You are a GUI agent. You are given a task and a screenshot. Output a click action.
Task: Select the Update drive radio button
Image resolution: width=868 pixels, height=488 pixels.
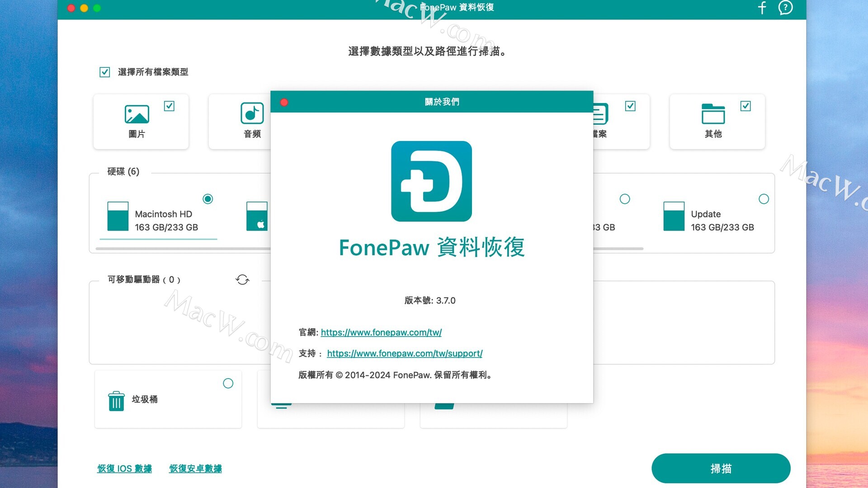[x=764, y=199]
